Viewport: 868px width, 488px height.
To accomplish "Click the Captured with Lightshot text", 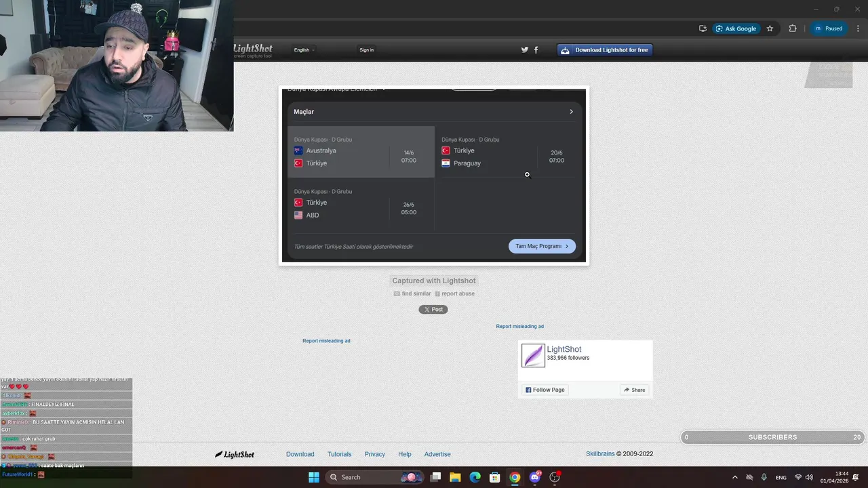I will tap(434, 281).
